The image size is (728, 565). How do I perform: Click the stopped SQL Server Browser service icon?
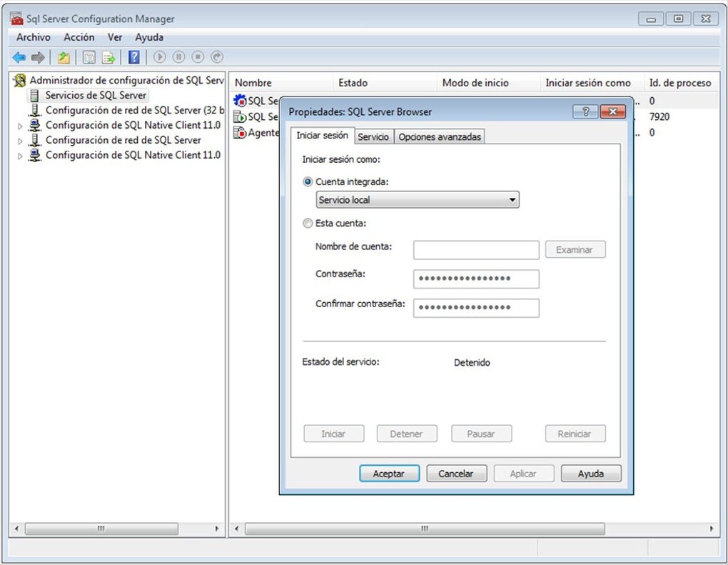click(x=240, y=101)
